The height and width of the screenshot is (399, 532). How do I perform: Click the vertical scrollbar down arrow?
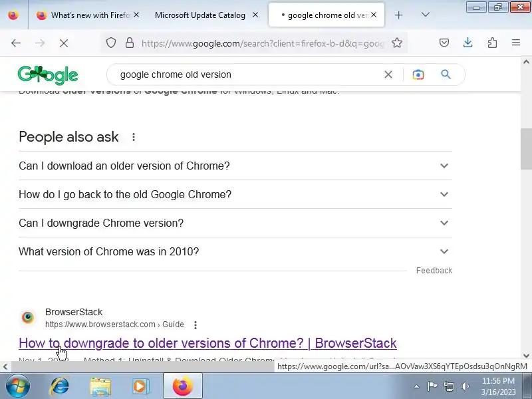click(526, 356)
